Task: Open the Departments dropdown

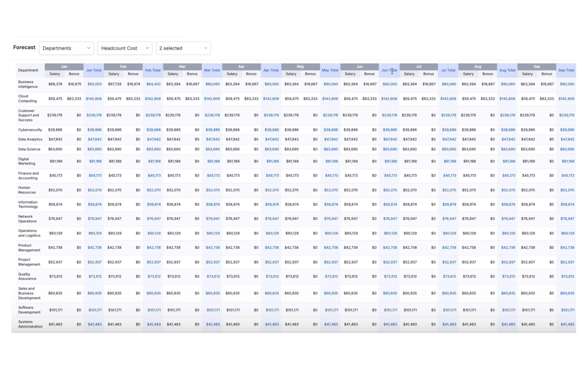Action: tap(66, 48)
